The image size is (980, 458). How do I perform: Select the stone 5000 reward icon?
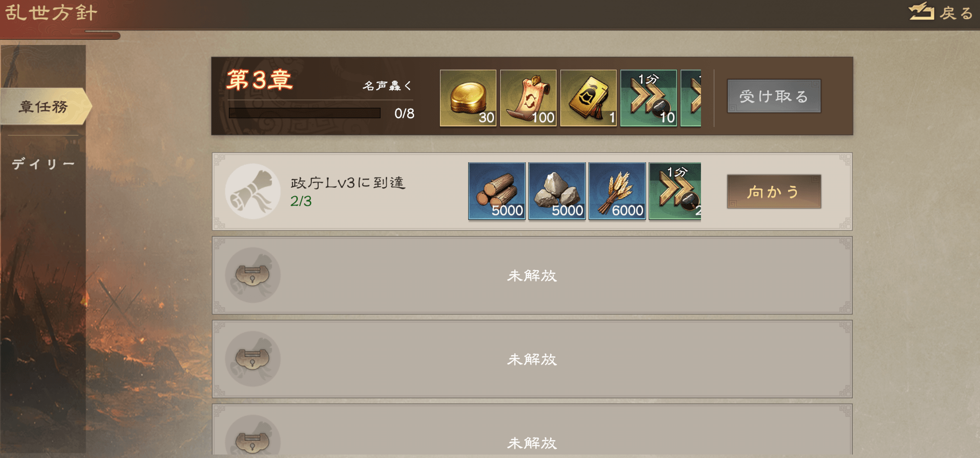557,191
